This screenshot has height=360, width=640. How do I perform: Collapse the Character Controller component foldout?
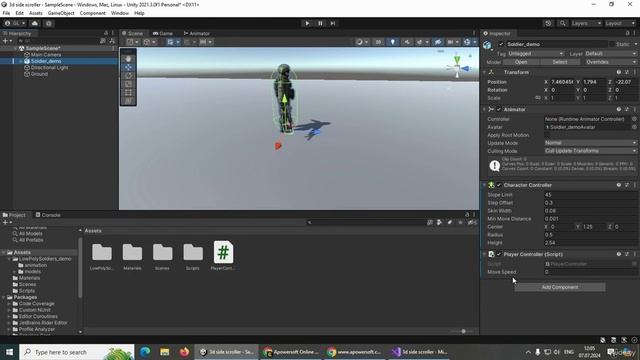[x=484, y=185]
